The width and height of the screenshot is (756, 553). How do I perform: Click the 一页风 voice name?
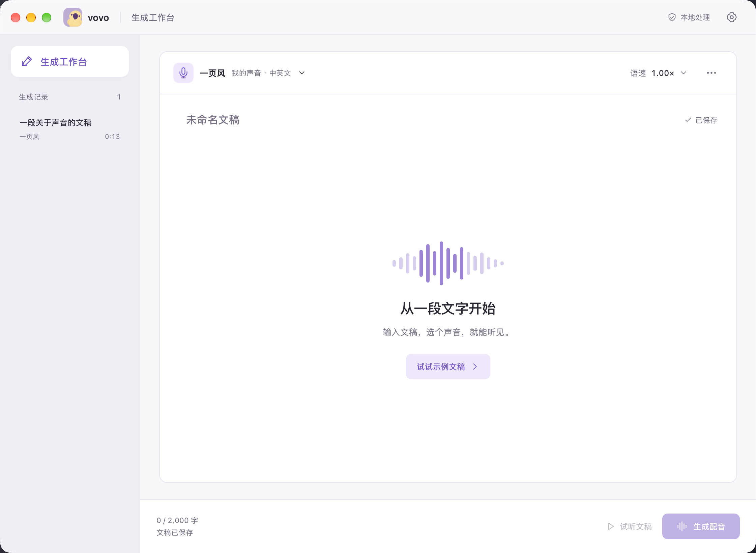click(x=212, y=73)
